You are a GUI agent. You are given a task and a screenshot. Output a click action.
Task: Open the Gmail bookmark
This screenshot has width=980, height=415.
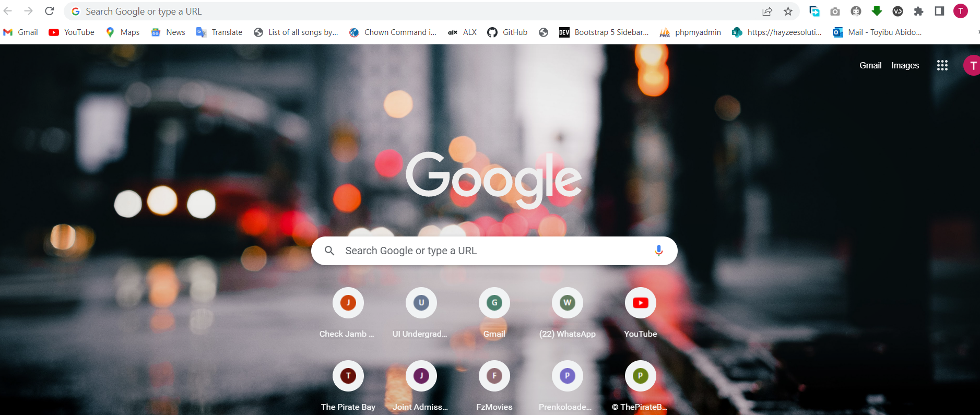point(21,32)
